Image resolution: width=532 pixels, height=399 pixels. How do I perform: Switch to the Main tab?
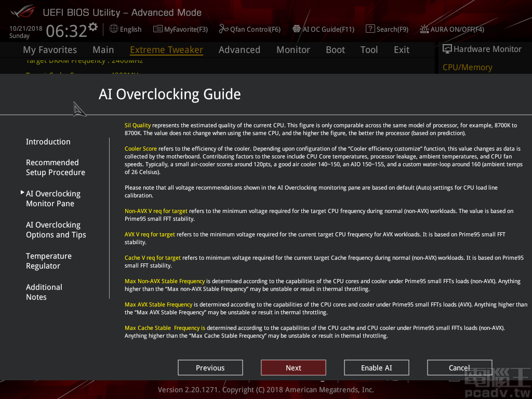[103, 50]
